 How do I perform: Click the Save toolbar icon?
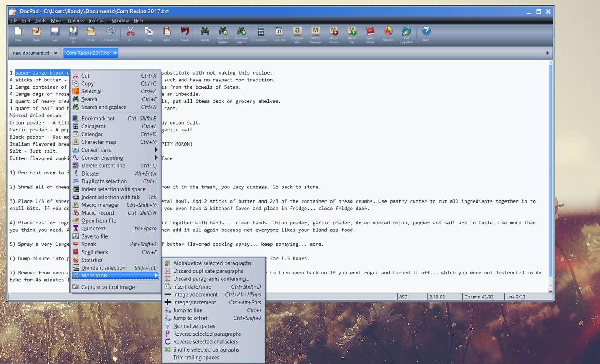(54, 34)
